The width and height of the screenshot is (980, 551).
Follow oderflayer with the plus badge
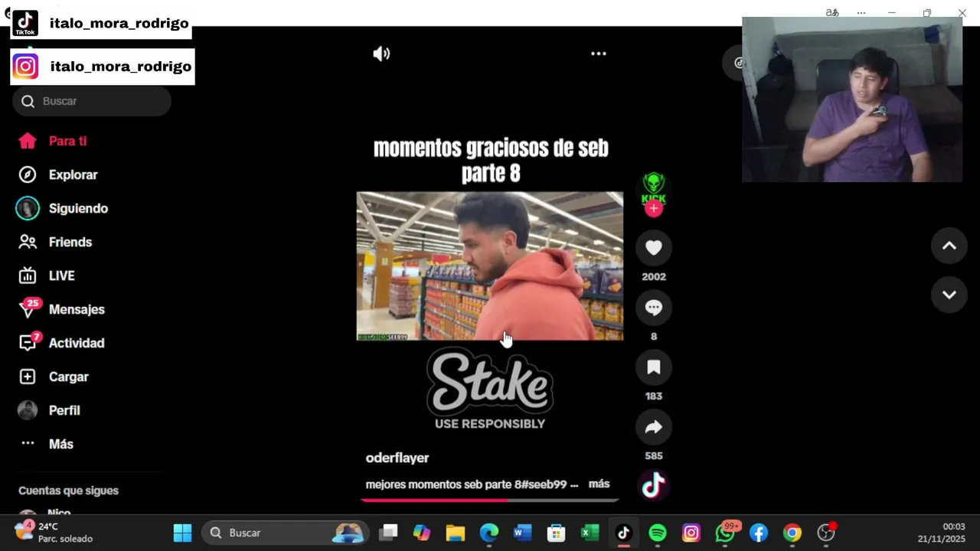pyautogui.click(x=653, y=208)
